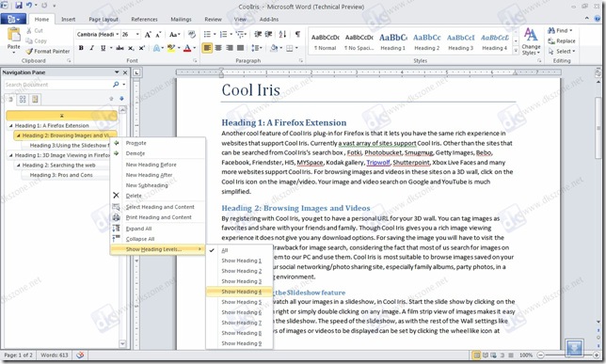Browse pages thumbnails tab in Navigation Pane
This screenshot has height=364, width=606.
tap(23, 100)
